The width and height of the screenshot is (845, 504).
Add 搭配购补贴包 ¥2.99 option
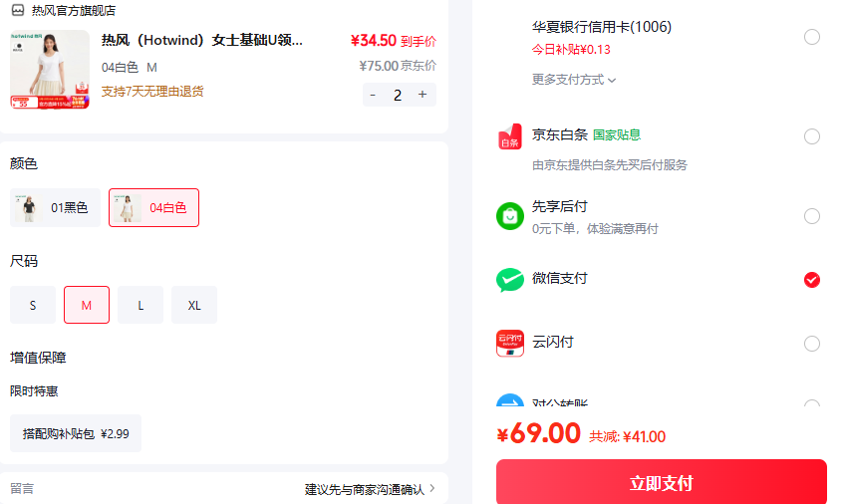[x=76, y=433]
